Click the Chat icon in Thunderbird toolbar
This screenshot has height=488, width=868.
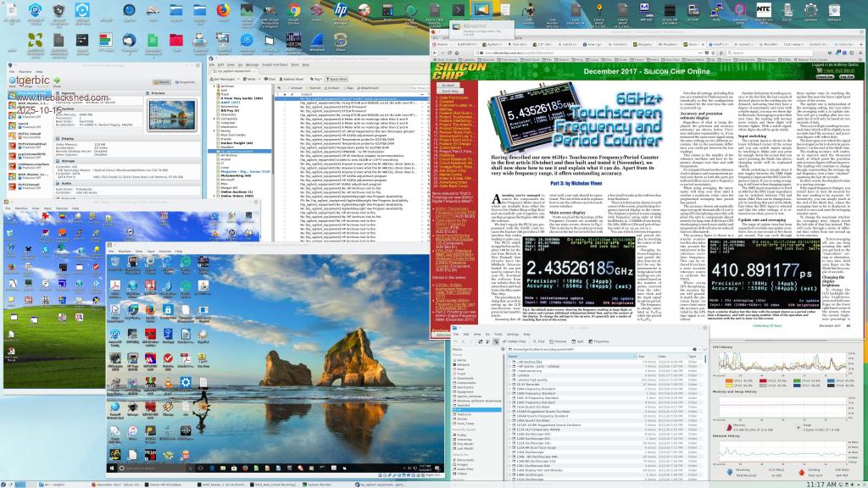point(271,78)
